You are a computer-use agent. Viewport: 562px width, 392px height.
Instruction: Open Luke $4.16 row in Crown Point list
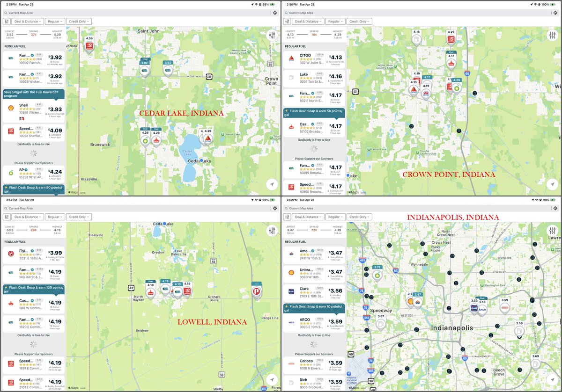[314, 77]
